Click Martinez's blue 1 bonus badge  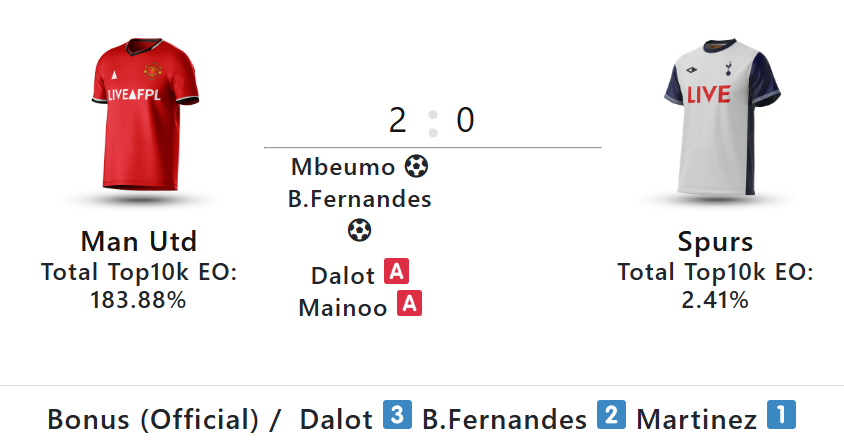coord(781,415)
